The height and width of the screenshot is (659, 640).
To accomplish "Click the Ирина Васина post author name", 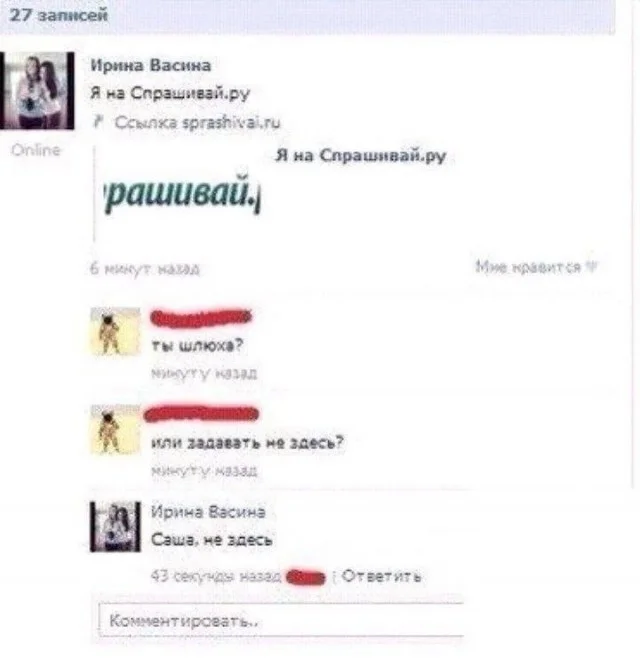I will 150,65.
